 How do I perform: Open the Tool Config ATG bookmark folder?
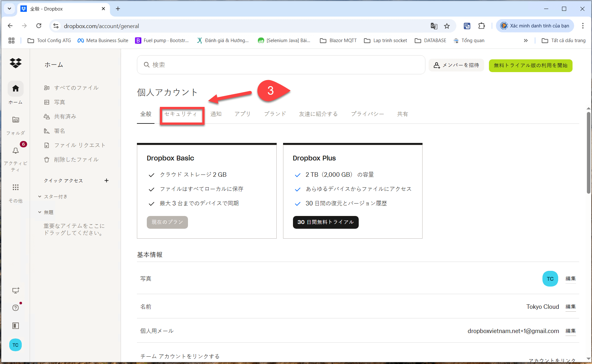click(49, 41)
